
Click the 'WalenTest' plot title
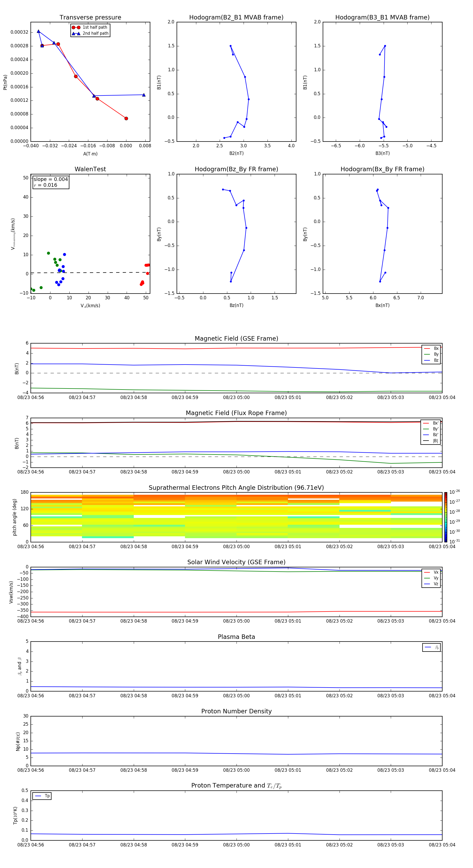pyautogui.click(x=90, y=169)
